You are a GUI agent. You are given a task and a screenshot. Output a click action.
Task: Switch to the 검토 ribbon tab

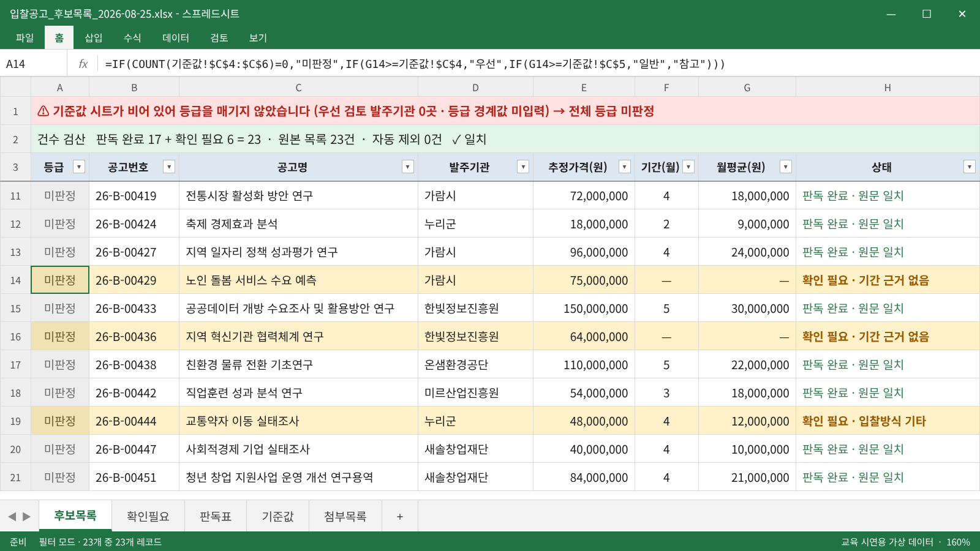(x=219, y=38)
